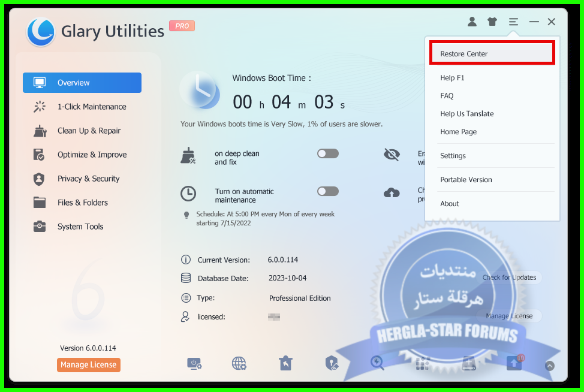Screen dimensions: 584x392
Task: Click the 1-Click Maintenance sparkle icon
Action: 40,107
